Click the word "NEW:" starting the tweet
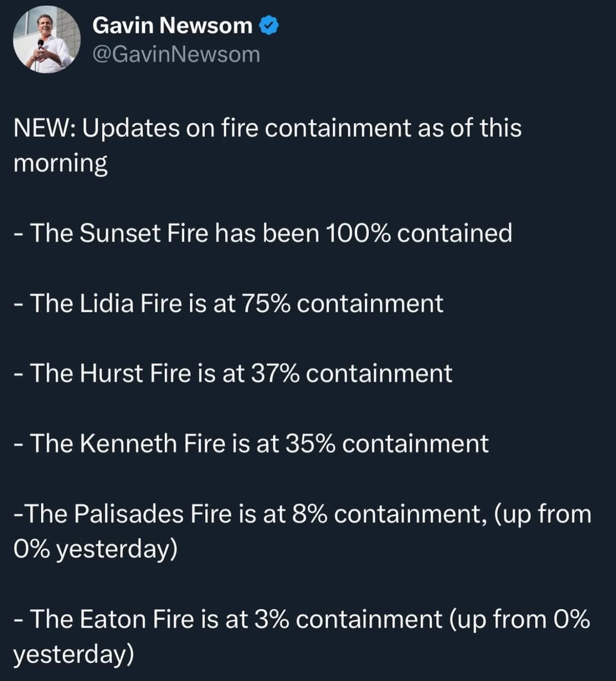This screenshot has height=681, width=616. pos(43,128)
